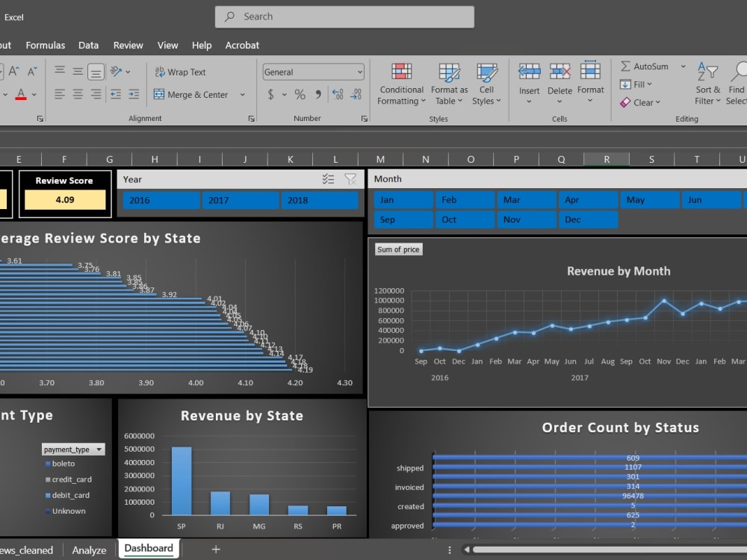Click the Increase Font Size icon

pos(13,72)
